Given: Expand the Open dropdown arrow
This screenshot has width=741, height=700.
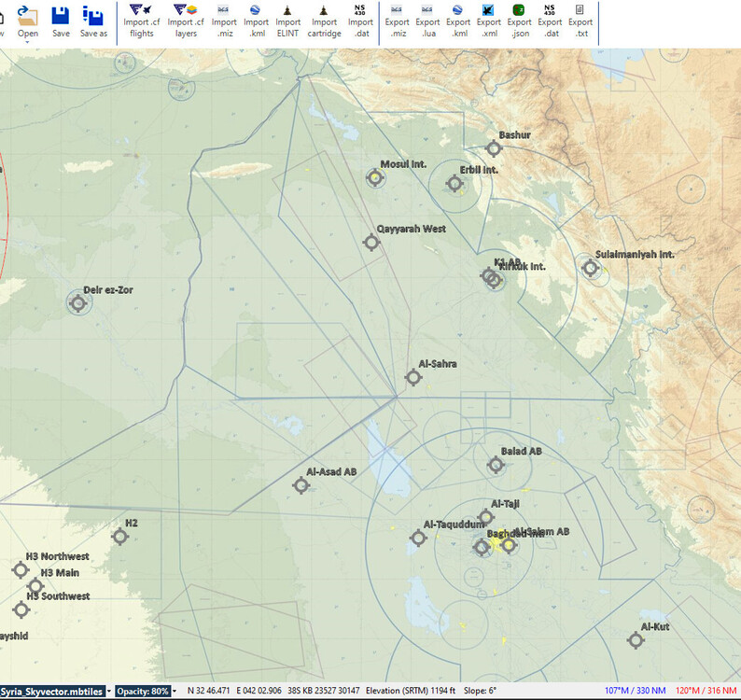Looking at the screenshot, I should tap(27, 43).
